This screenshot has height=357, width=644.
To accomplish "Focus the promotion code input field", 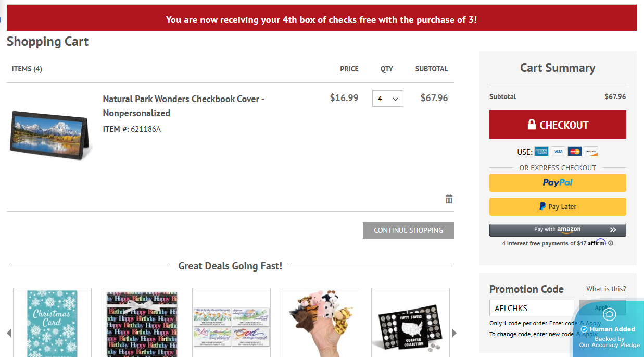I will pos(531,308).
